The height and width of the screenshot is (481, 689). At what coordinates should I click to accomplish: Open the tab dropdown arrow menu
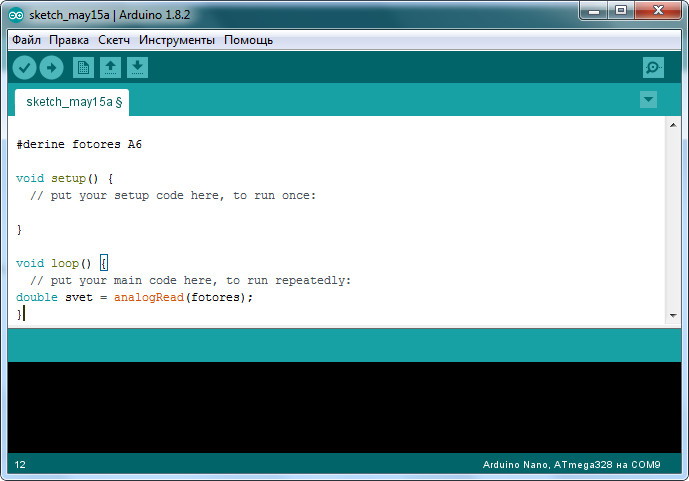pyautogui.click(x=649, y=100)
